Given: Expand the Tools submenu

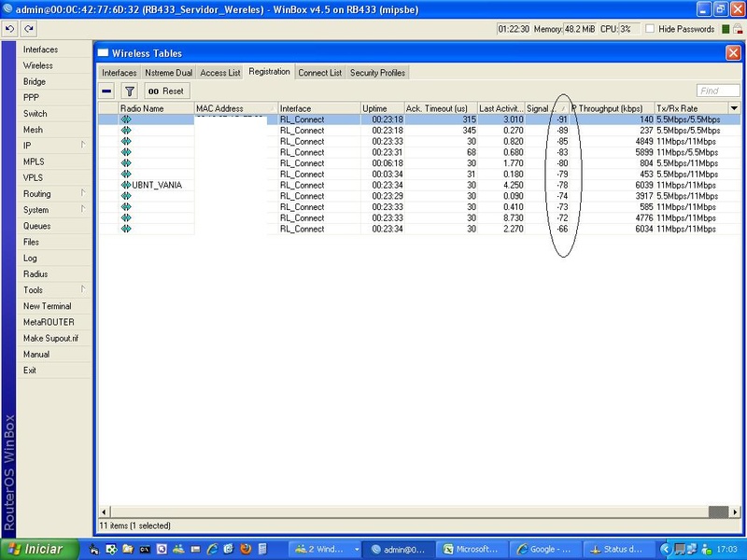Looking at the screenshot, I should 83,289.
